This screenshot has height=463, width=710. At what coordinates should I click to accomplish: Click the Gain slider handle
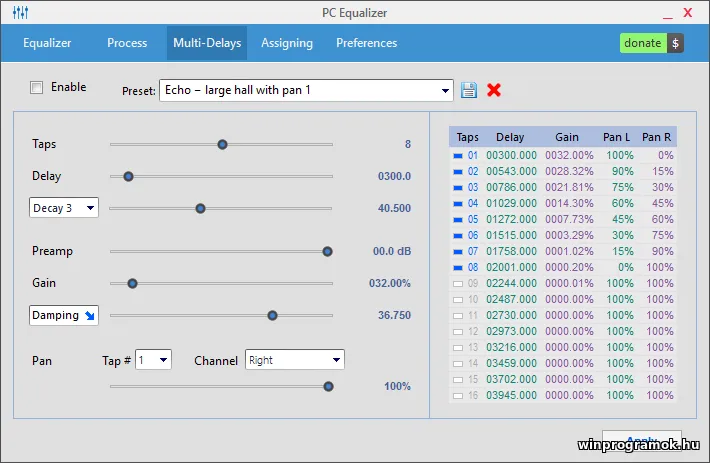tap(132, 283)
